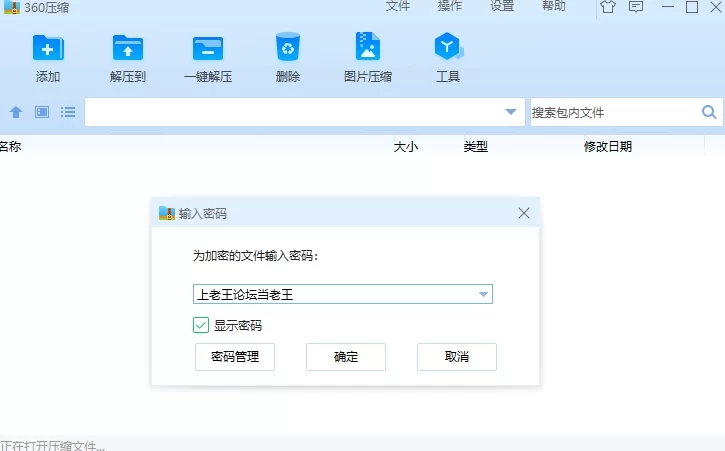
Task: Open the 设置 (Settings) menu
Action: click(502, 7)
